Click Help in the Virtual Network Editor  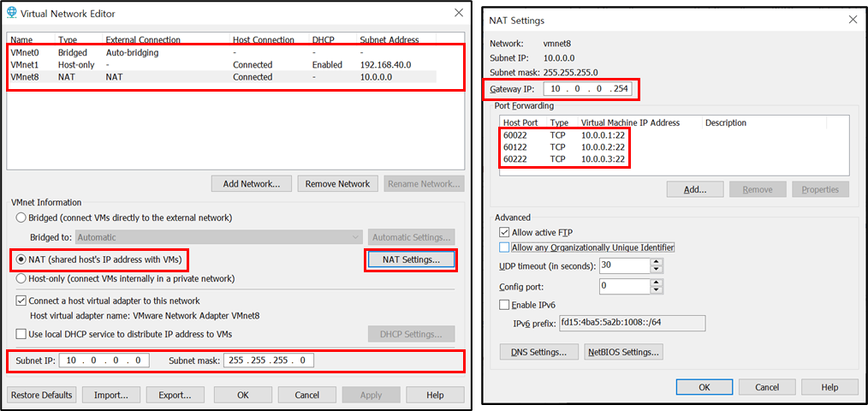tap(435, 395)
